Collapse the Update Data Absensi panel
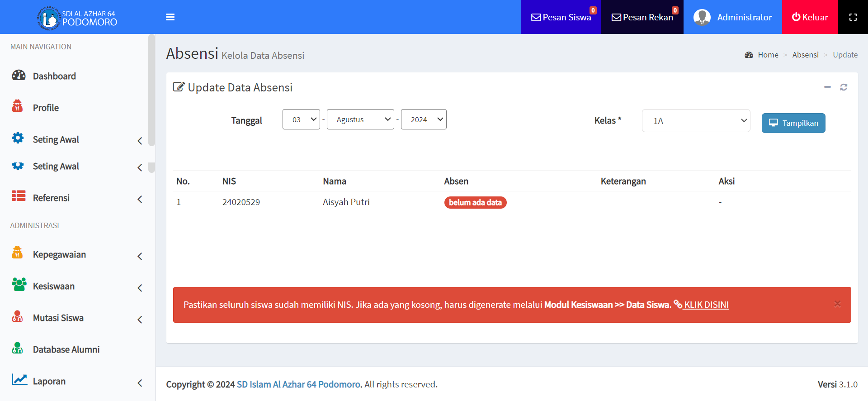 pos(827,87)
